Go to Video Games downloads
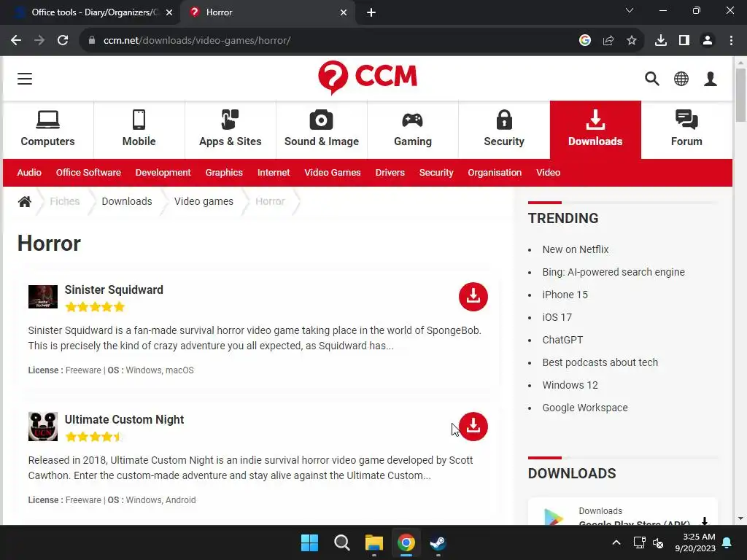This screenshot has height=560, width=747. pyautogui.click(x=333, y=172)
